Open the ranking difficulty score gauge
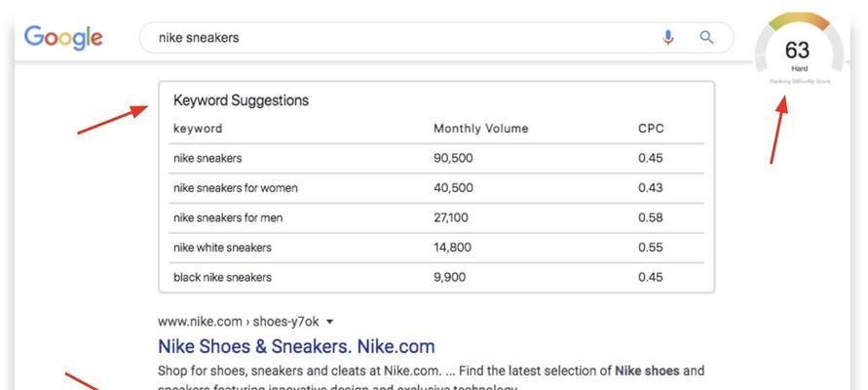Image resolution: width=868 pixels, height=390 pixels. point(799,48)
